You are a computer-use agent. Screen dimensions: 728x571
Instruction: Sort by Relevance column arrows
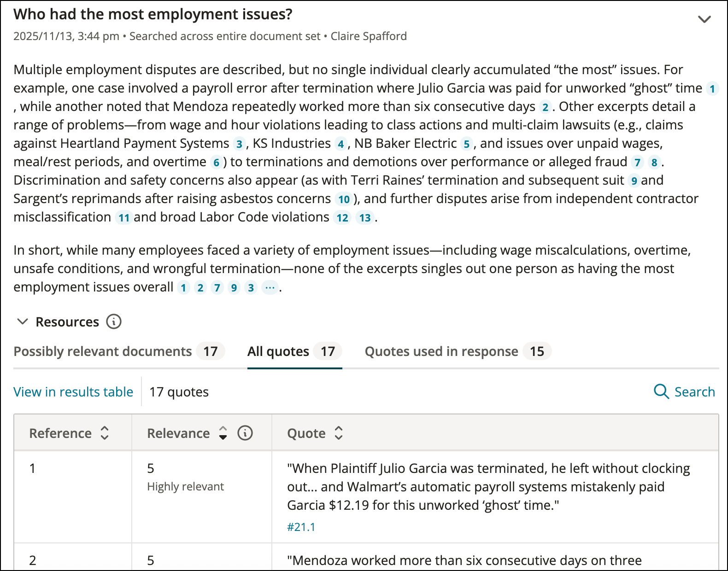(223, 433)
